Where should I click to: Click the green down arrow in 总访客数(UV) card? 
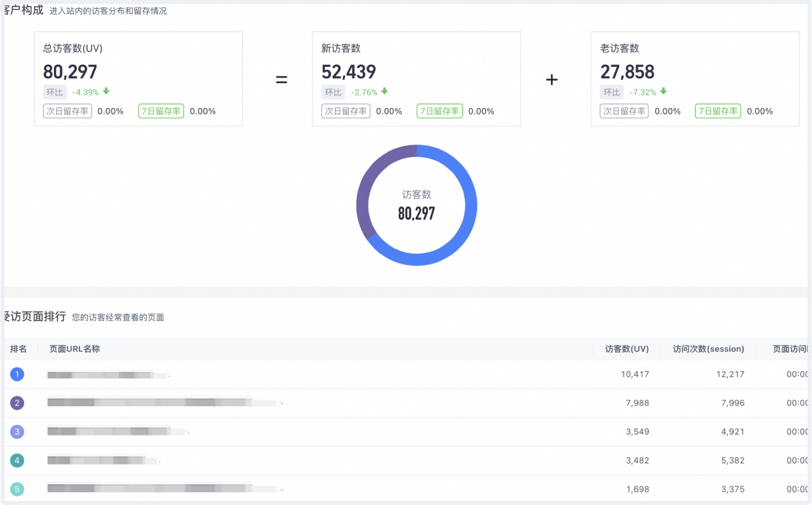pos(106,91)
